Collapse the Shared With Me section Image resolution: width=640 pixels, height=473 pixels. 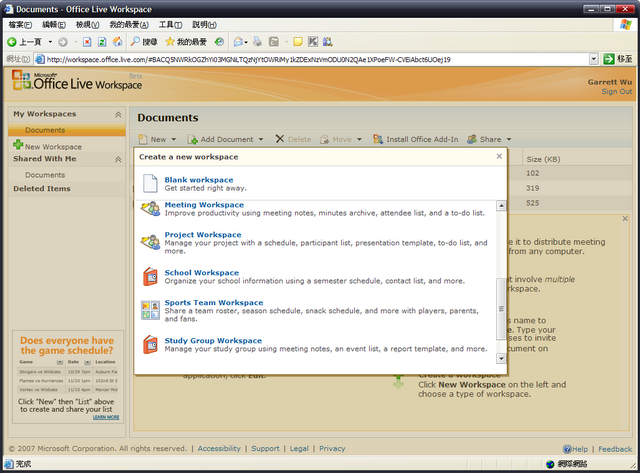click(118, 159)
